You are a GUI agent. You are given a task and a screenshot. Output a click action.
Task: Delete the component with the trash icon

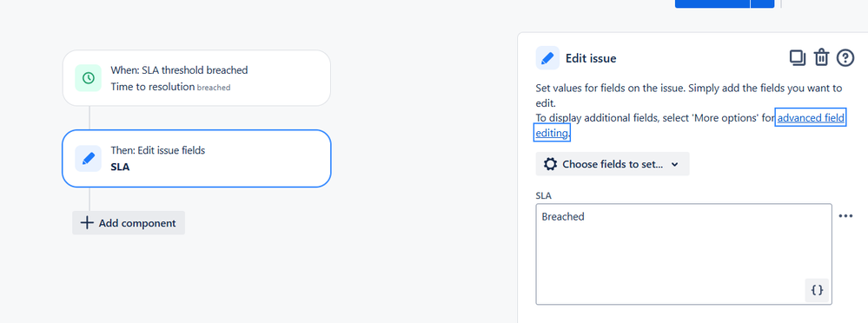pos(821,57)
